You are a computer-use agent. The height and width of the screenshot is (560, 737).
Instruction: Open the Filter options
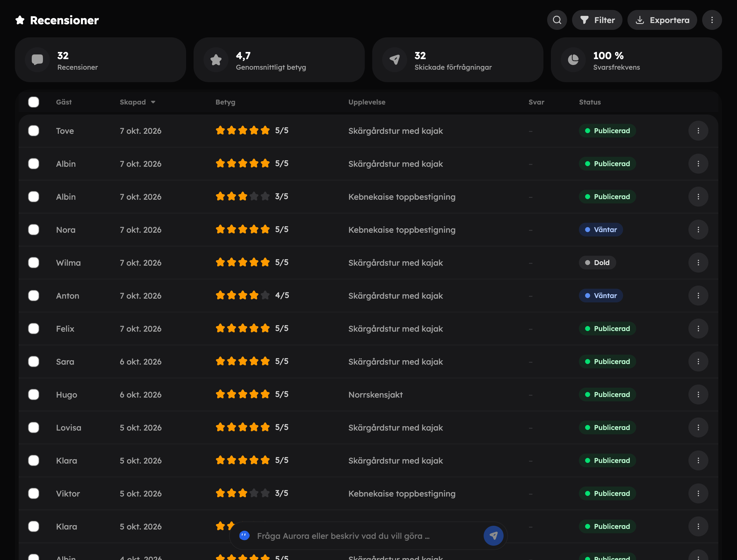597,20
